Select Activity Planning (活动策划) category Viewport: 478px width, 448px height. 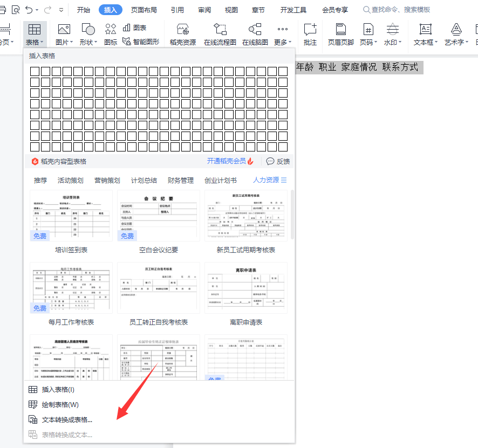71,180
